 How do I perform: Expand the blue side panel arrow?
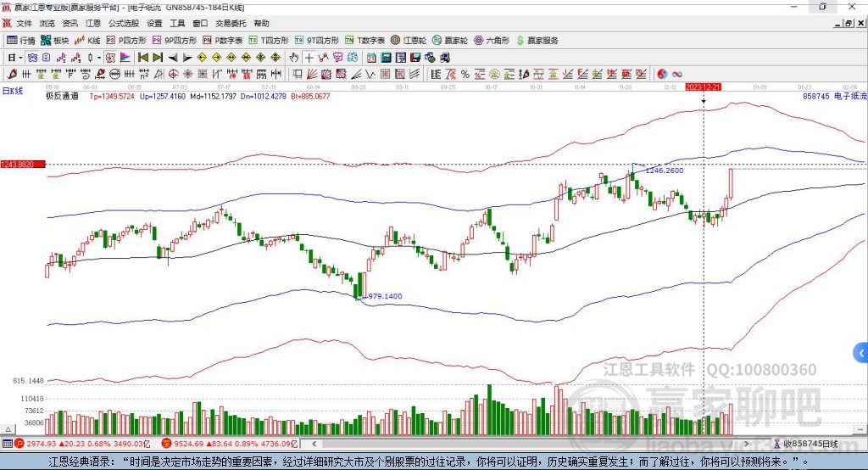(861, 353)
